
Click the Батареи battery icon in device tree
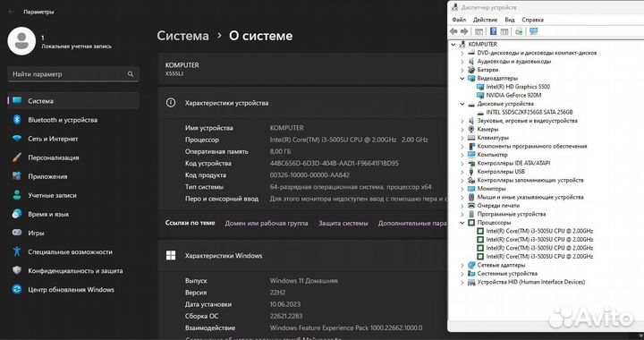pyautogui.click(x=471, y=70)
